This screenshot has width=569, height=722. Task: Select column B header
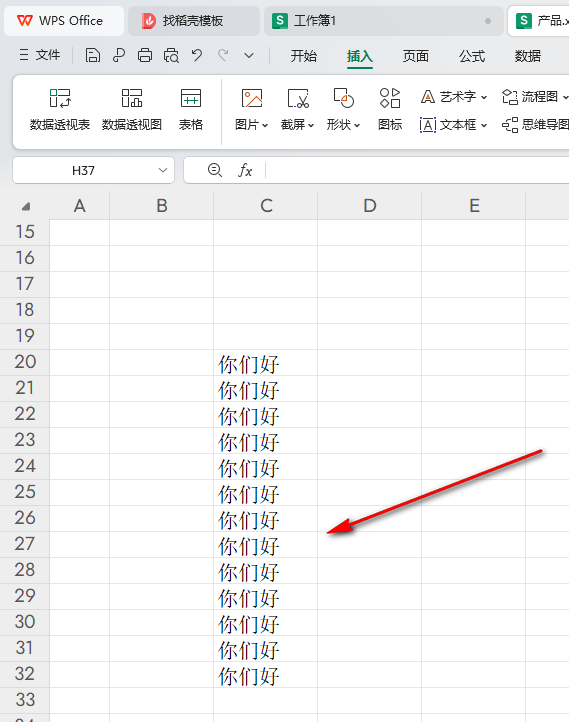coord(162,206)
